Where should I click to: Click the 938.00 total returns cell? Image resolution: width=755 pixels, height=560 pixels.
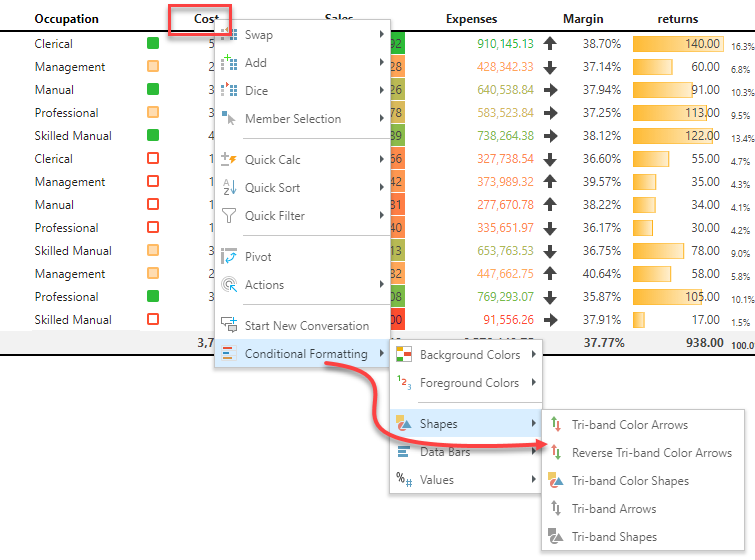click(704, 343)
